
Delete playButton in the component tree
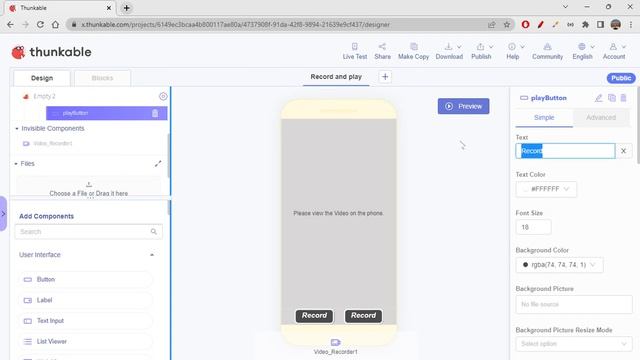tap(155, 113)
